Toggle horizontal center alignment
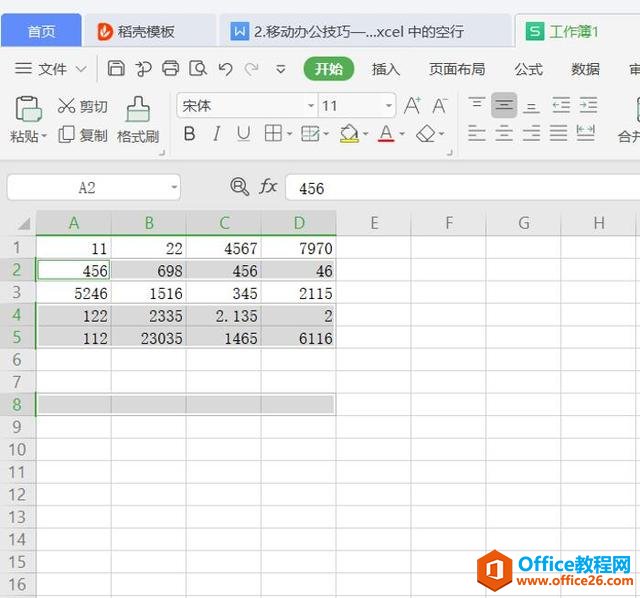640x598 pixels. point(504,133)
